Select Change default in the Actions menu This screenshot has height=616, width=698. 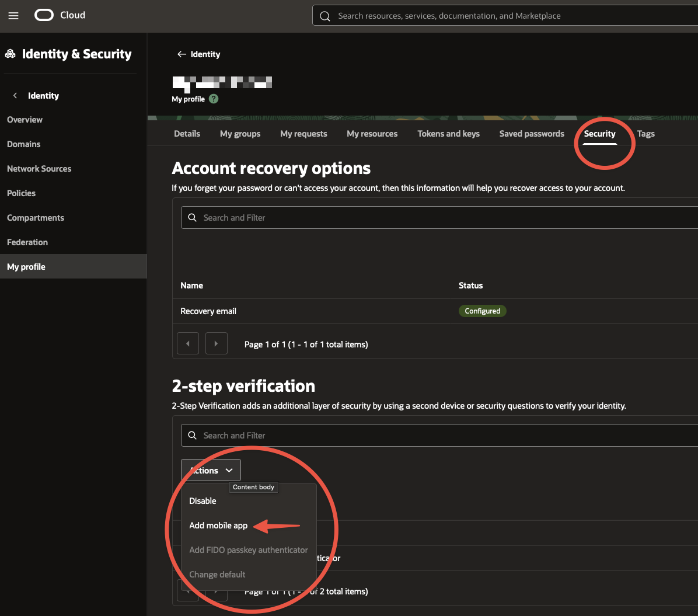[217, 574]
